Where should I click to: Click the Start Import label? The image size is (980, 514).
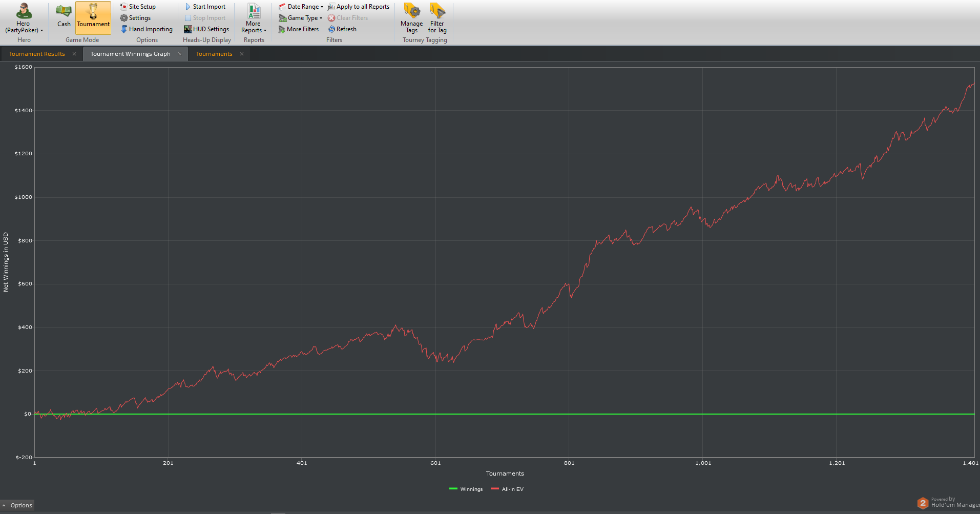(x=209, y=7)
